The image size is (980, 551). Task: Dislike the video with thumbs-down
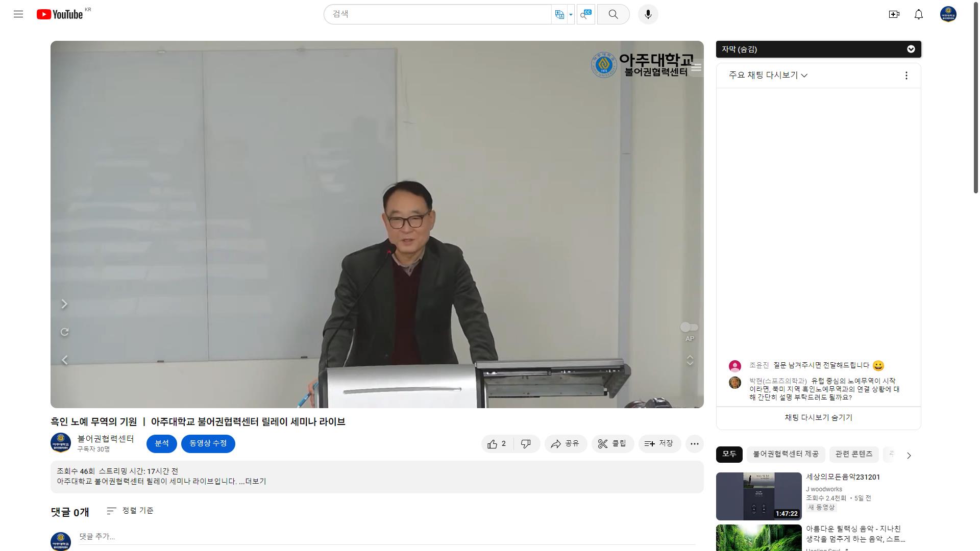[x=526, y=444]
